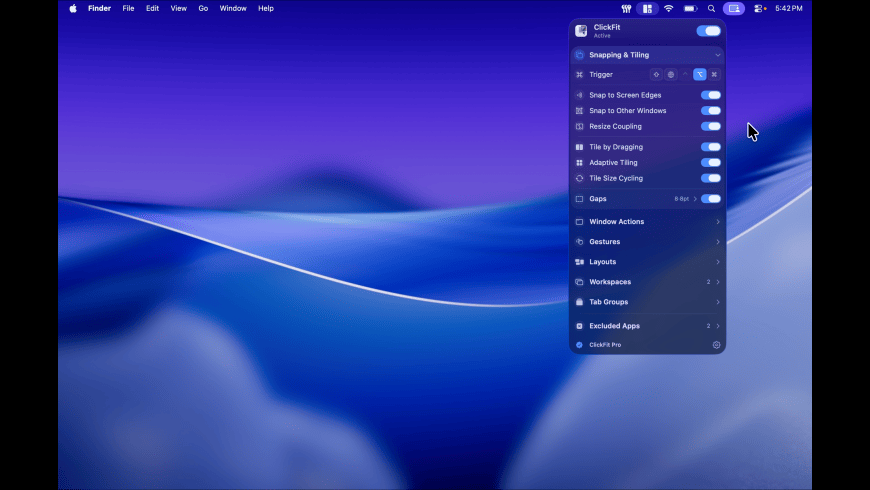Open the Finder menu
Screen dimensions: 870x490
click(x=99, y=8)
